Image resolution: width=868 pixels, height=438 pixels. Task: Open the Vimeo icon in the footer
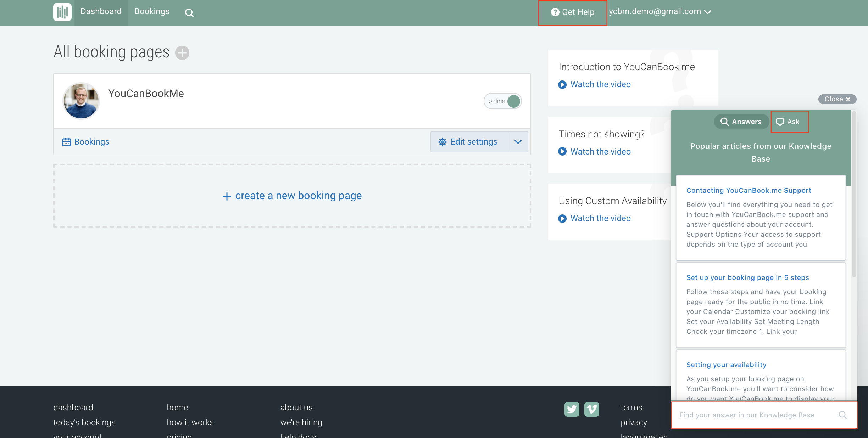(x=592, y=409)
